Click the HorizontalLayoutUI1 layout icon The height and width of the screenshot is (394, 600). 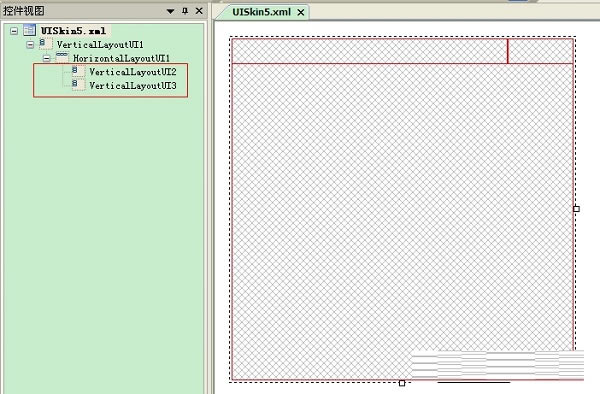click(x=62, y=57)
